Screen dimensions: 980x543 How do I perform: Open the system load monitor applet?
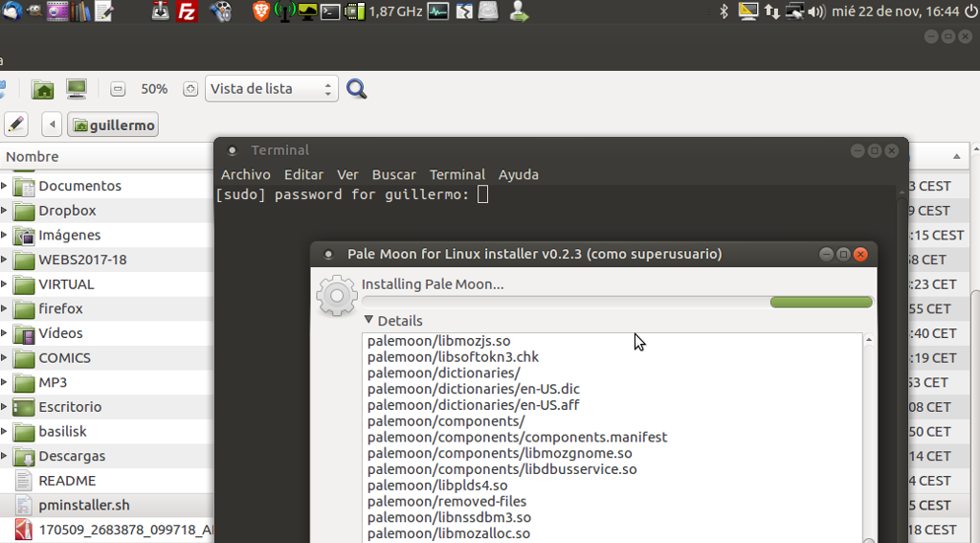click(x=438, y=11)
